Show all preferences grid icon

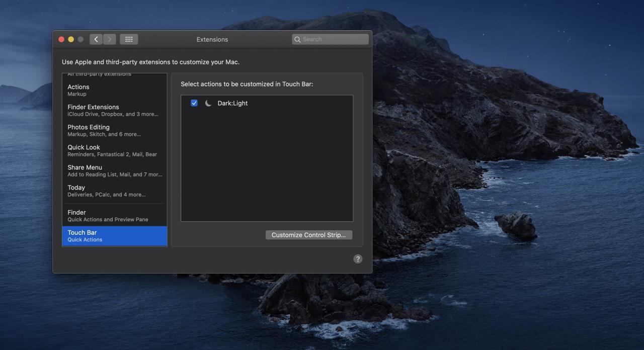coord(129,39)
